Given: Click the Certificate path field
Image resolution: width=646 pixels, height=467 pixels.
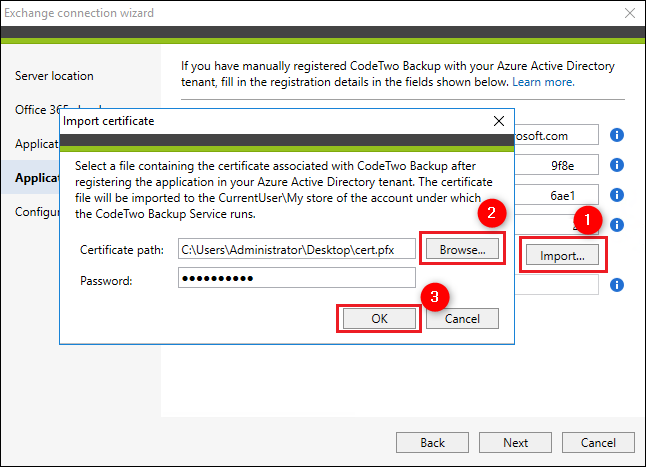Looking at the screenshot, I should [x=297, y=249].
